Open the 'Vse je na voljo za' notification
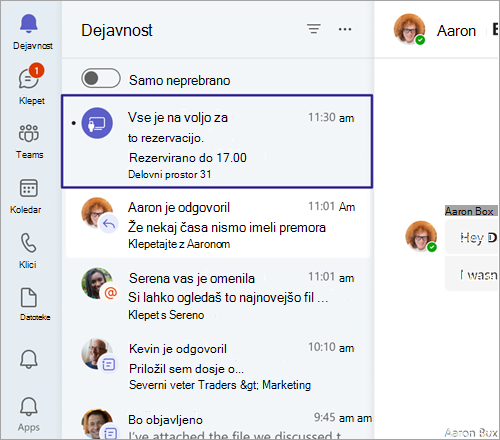500x440 pixels. [x=217, y=142]
